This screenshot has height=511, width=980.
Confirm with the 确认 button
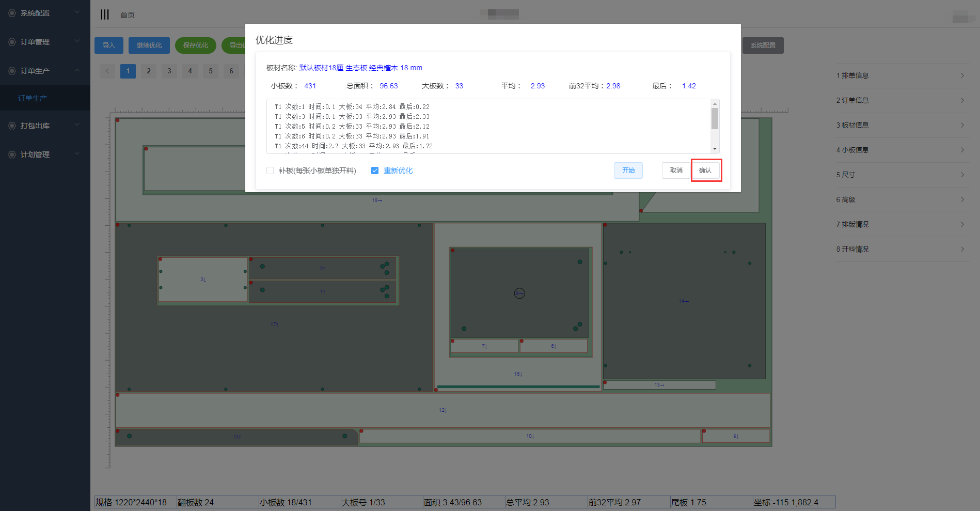[705, 171]
